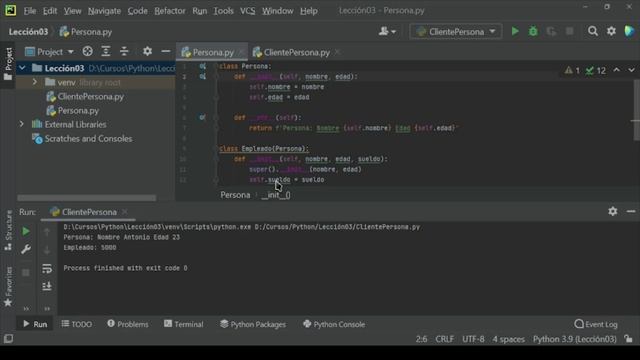Click the override gutter icon beside class Persona
This screenshot has width=640, height=360.
(202, 66)
